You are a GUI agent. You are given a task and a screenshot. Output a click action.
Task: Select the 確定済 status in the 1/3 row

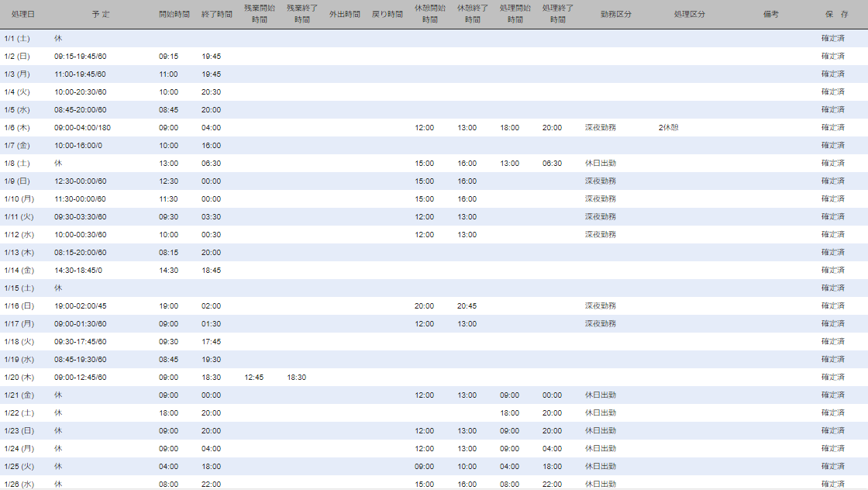point(833,74)
